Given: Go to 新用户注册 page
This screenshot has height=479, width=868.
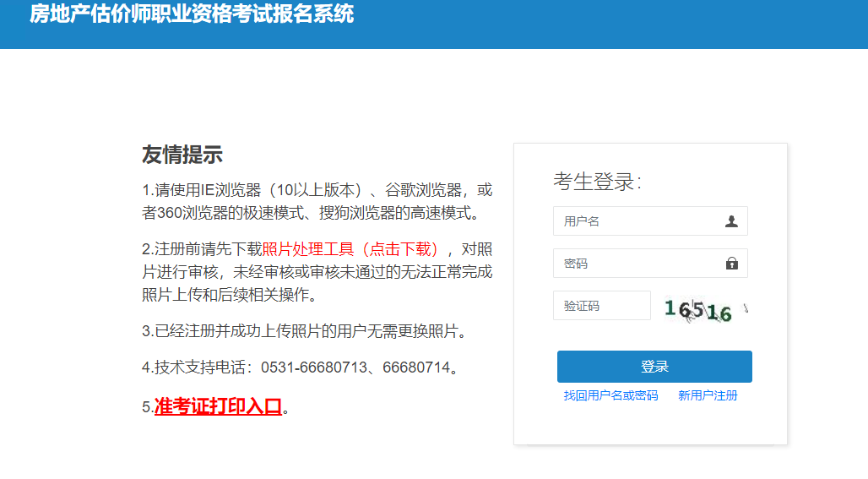Looking at the screenshot, I should pos(708,395).
